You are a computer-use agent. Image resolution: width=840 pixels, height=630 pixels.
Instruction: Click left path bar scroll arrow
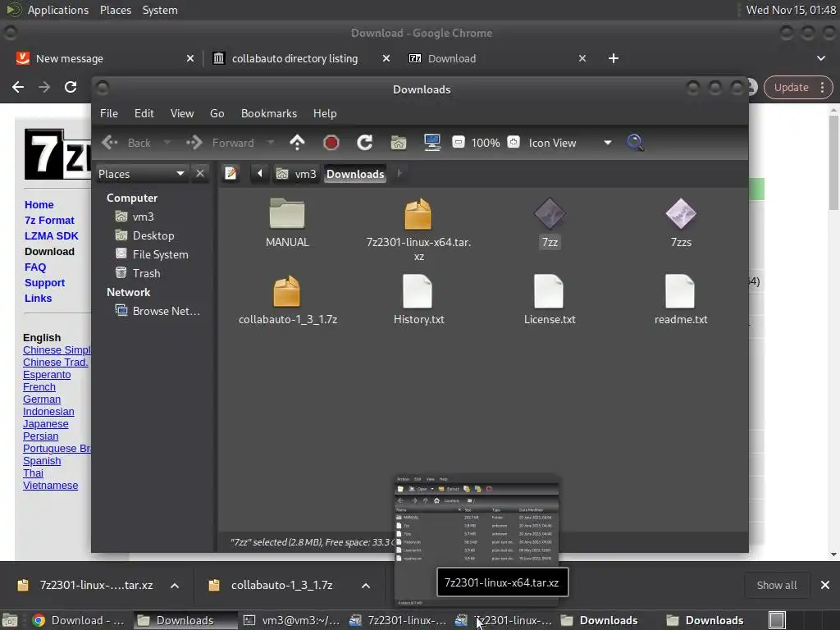(260, 174)
